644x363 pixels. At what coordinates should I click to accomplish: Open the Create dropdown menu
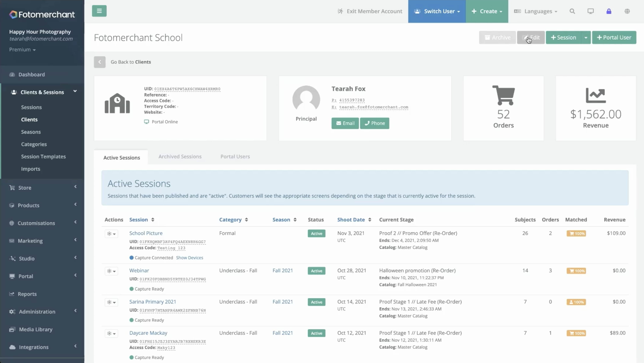pos(487,11)
